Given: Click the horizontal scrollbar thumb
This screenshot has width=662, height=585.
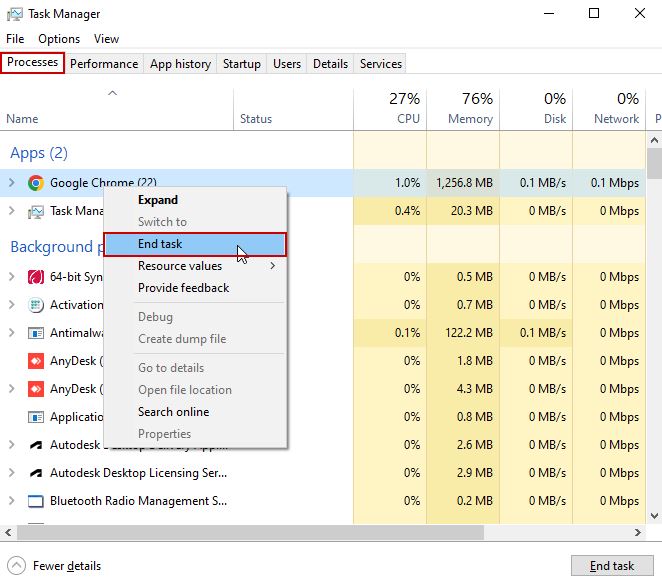Looking at the screenshot, I should (250, 533).
